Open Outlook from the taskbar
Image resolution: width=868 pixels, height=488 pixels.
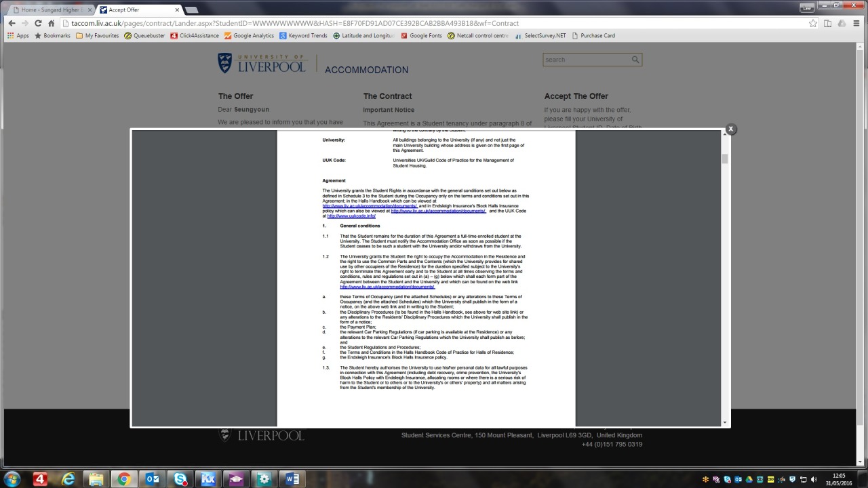153,479
